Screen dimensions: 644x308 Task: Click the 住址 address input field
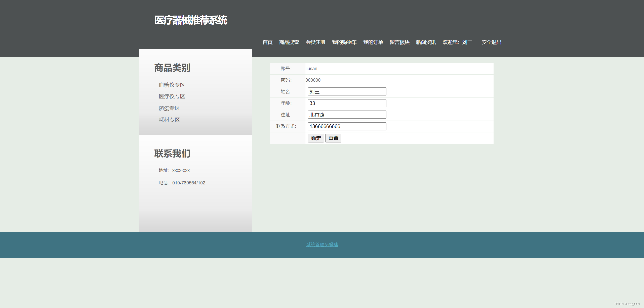(x=347, y=115)
